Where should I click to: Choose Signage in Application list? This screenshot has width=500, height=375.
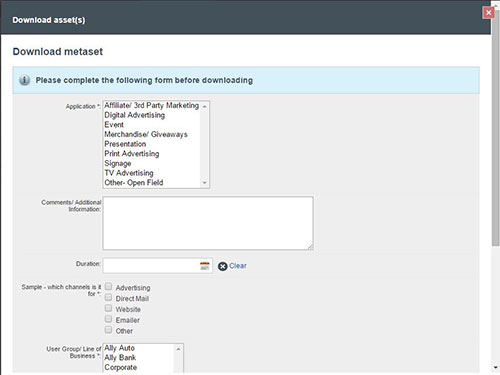152,163
